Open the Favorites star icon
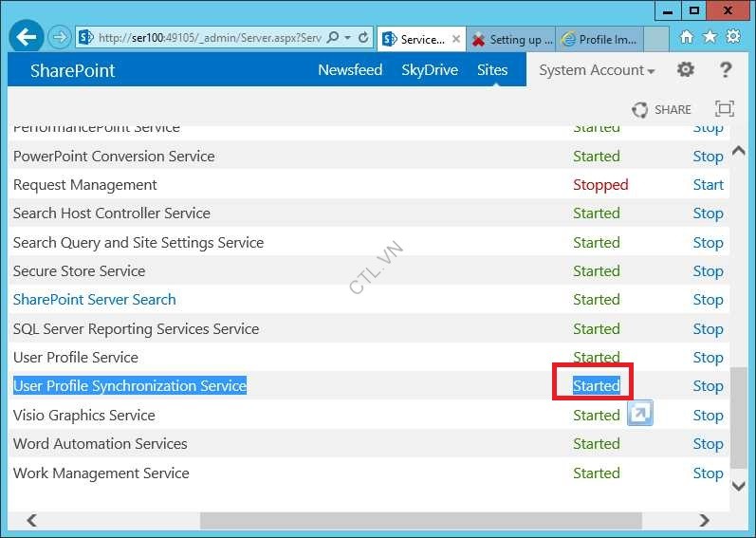756x538 pixels. (x=710, y=37)
